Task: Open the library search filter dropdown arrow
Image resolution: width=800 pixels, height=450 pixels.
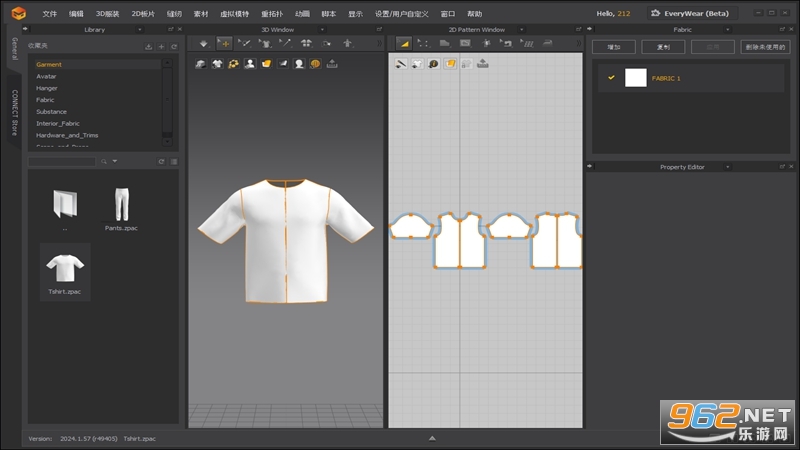Action: [x=115, y=161]
